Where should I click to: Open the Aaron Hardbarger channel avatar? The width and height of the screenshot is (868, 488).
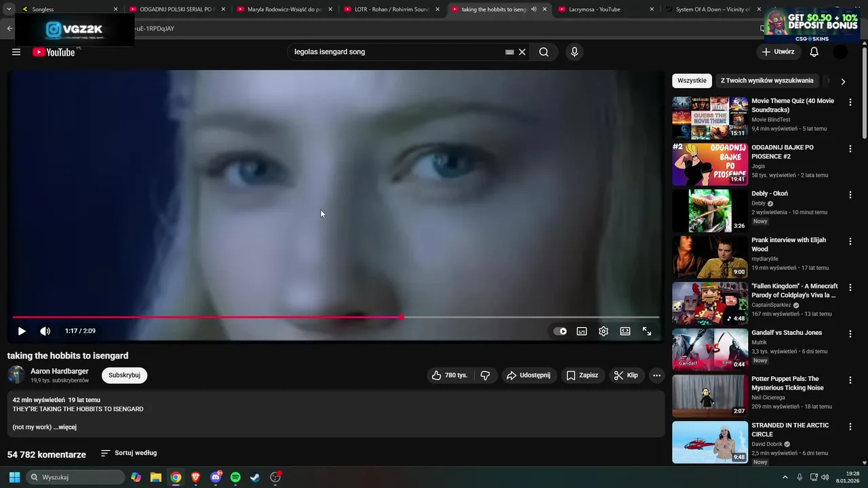click(16, 375)
